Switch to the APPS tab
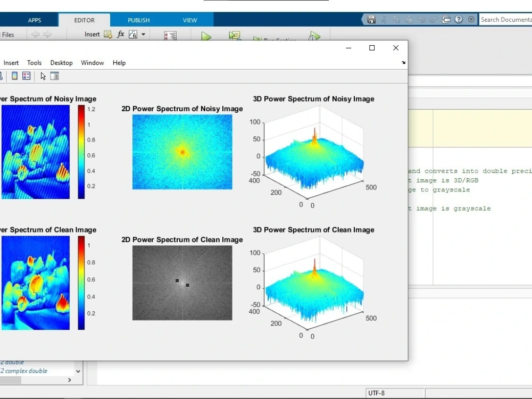The width and height of the screenshot is (532, 399). [x=34, y=20]
